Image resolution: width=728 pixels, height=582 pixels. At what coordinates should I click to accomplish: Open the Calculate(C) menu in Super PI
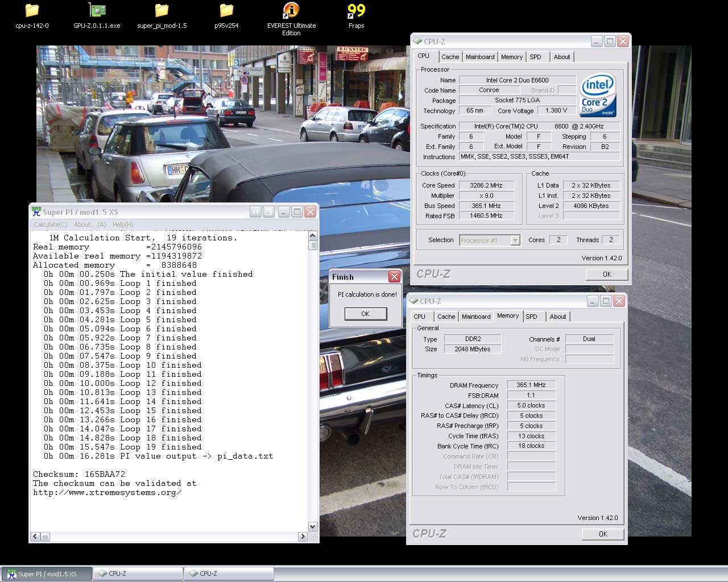pyautogui.click(x=50, y=225)
